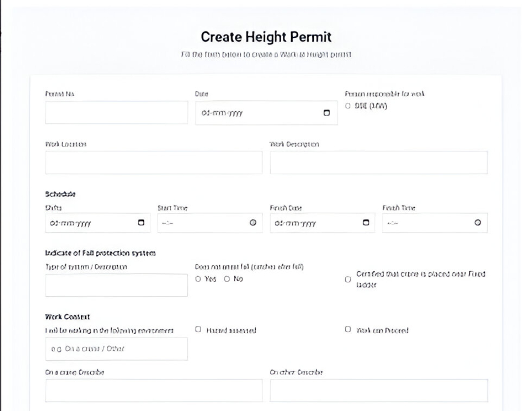The image size is (532, 411).
Task: Click the working environment field with crane/other placeholder
Action: point(116,349)
